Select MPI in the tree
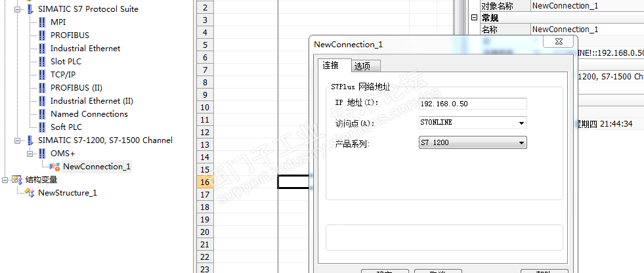Screen dimensions: 644x273 point(58,22)
